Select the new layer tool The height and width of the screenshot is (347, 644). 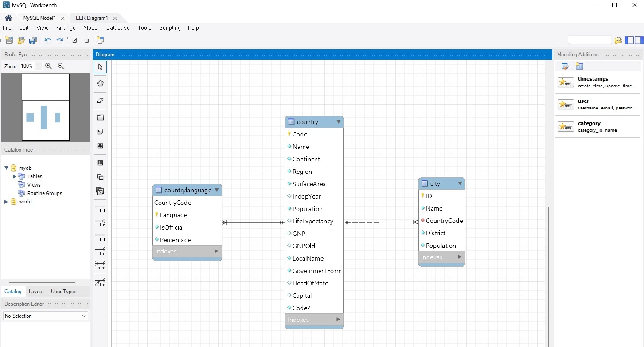tap(100, 117)
